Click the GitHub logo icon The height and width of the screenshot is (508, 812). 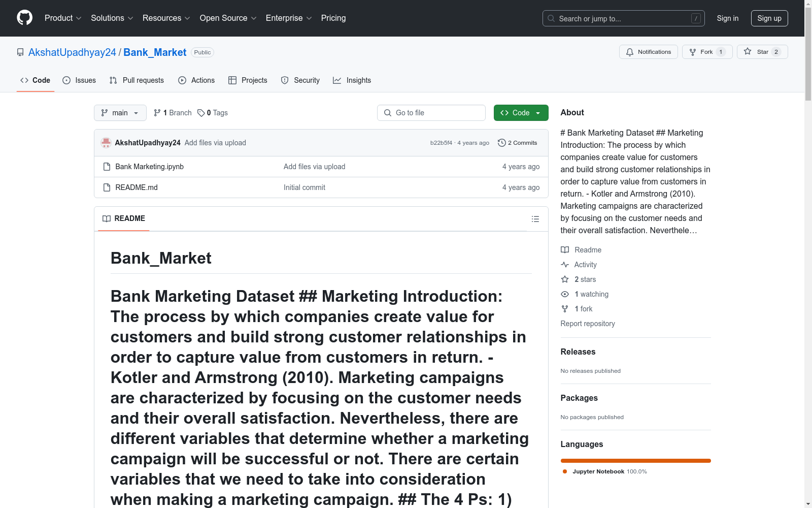click(x=24, y=18)
